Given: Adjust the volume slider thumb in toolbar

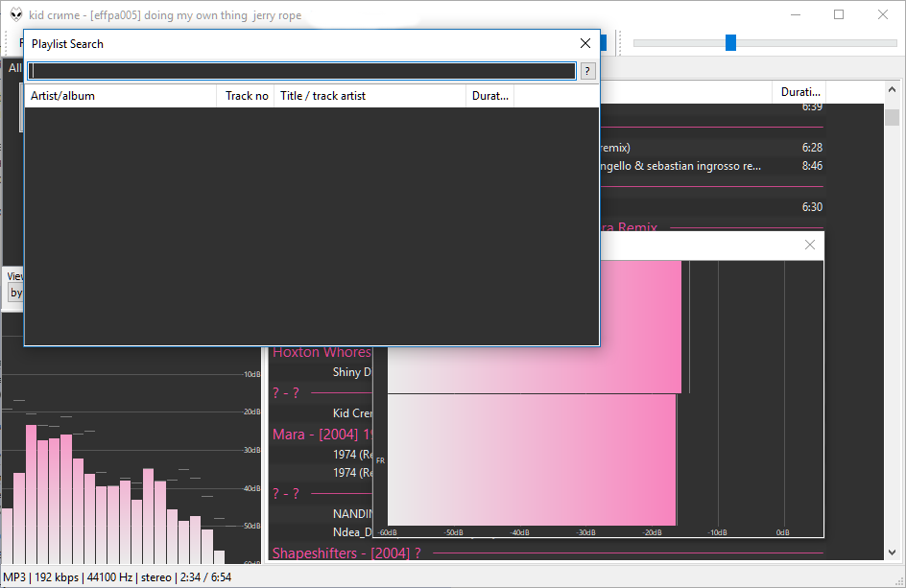Looking at the screenshot, I should click(x=730, y=43).
